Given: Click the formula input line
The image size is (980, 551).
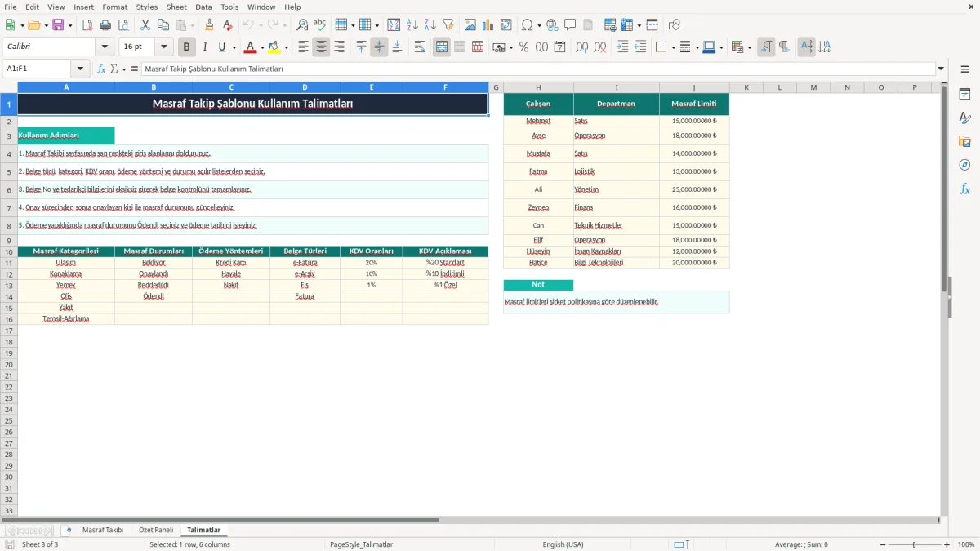Looking at the screenshot, I should click(x=538, y=69).
